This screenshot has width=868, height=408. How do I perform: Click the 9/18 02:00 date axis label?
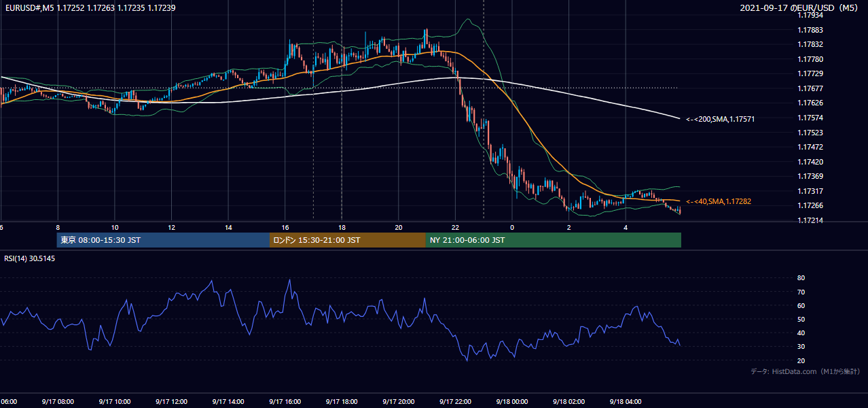568,401
